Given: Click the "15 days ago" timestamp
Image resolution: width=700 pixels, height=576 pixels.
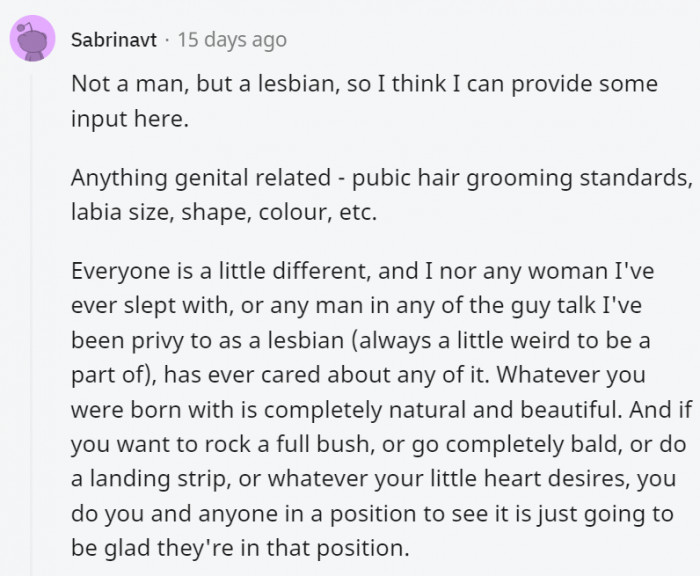Looking at the screenshot, I should [232, 40].
